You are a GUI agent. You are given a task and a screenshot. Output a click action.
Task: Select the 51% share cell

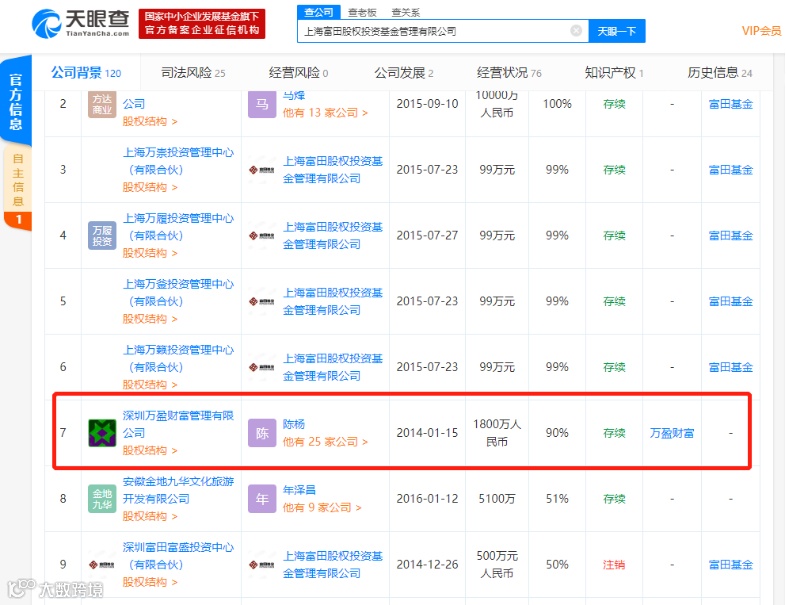[557, 499]
